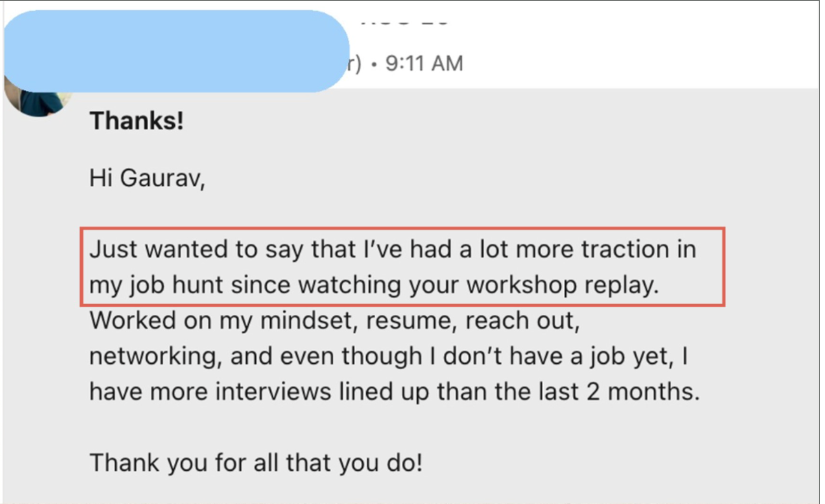Viewport: 825px width, 504px height.
Task: Click the red border of the highlighted sentence box
Action: coord(402,228)
